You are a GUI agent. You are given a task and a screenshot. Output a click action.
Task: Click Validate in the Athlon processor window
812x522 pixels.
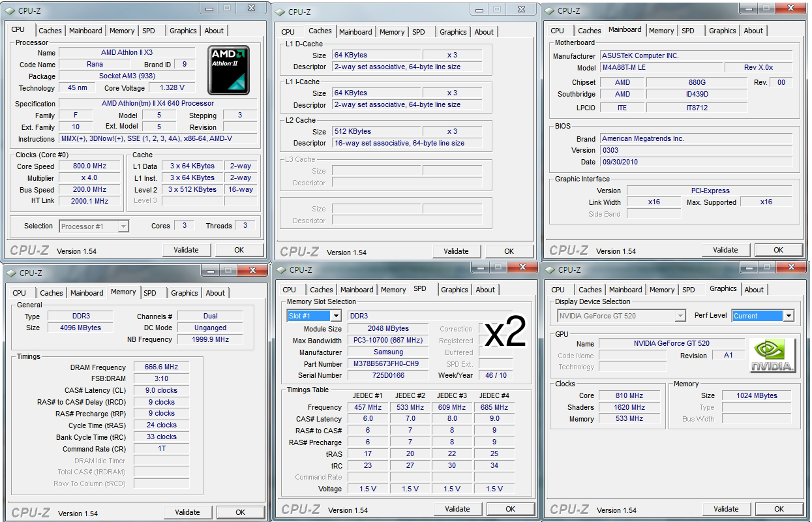pyautogui.click(x=186, y=250)
